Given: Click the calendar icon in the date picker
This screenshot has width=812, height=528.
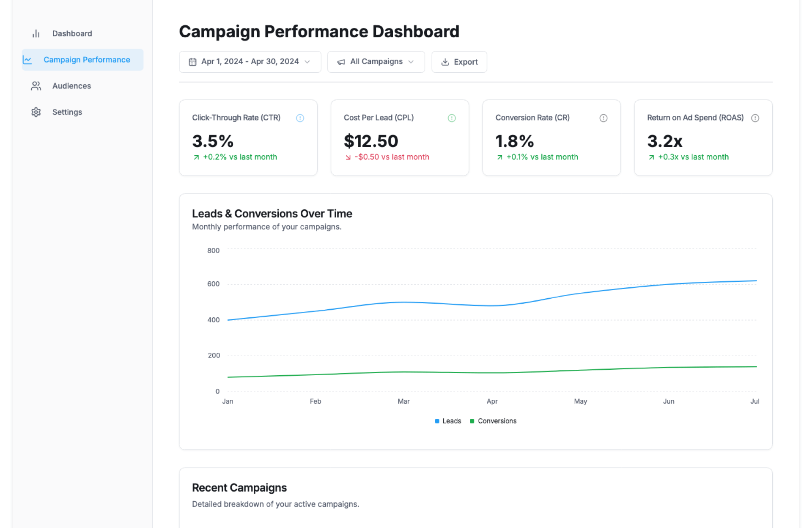Looking at the screenshot, I should 192,62.
